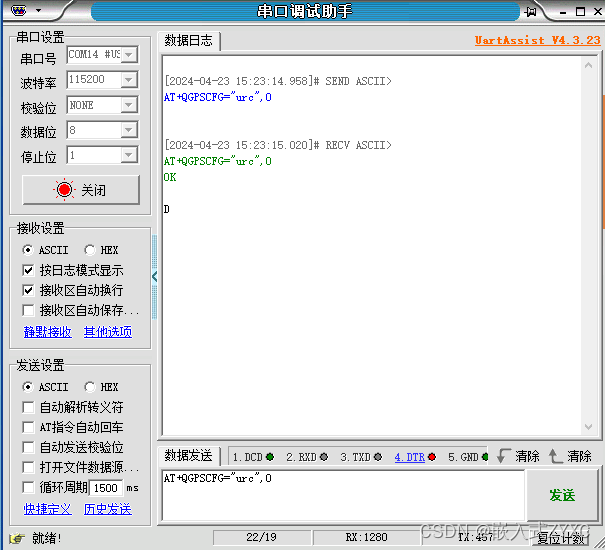Click the send text box with AT+QGPSCFG
This screenshot has height=550, width=605.
click(x=343, y=495)
